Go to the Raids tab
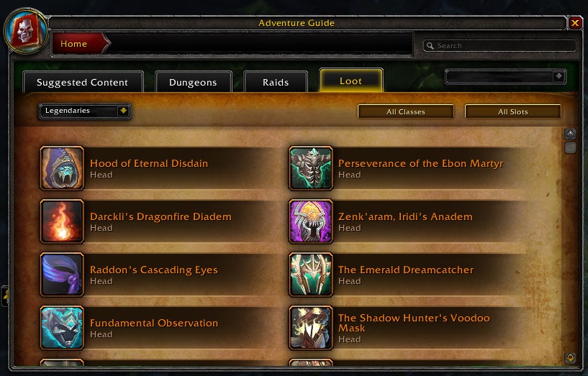The height and width of the screenshot is (376, 588). 276,82
